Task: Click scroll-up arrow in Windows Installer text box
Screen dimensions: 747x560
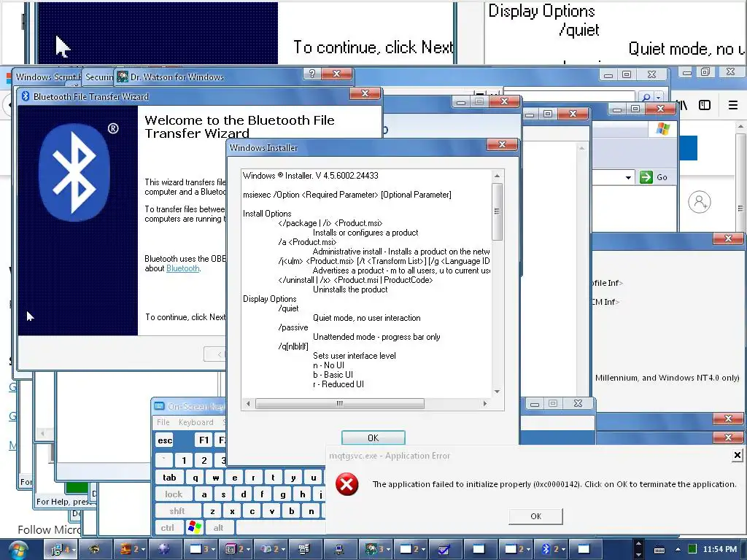Action: [497, 176]
